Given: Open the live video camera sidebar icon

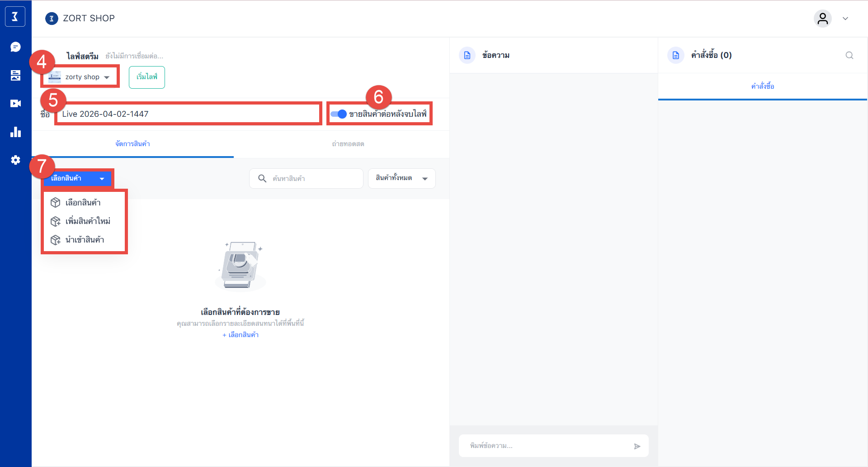Looking at the screenshot, I should tap(15, 104).
